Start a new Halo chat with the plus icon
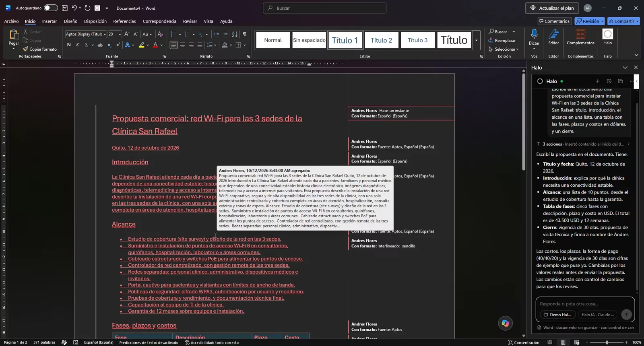The height and width of the screenshot is (346, 644). point(598,81)
